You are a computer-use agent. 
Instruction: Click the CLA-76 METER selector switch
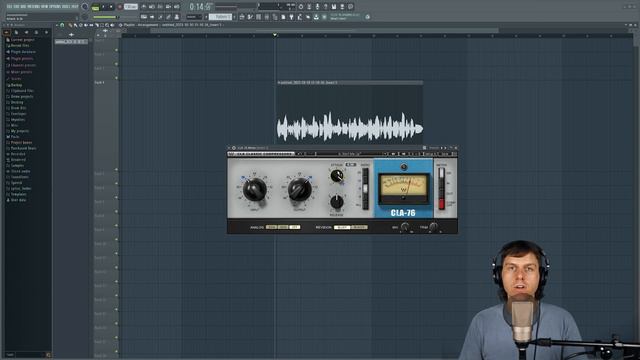point(441,189)
